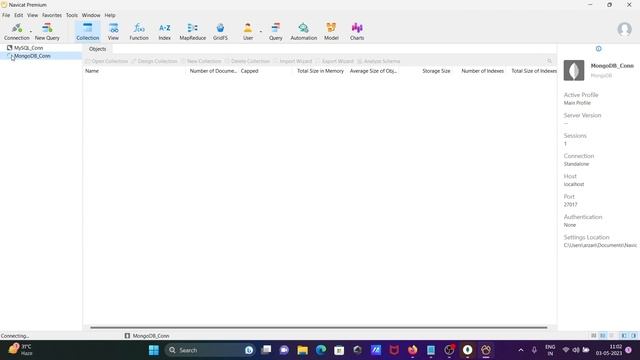Switch to the Objects tab
This screenshot has width=640, height=360.
point(98,49)
